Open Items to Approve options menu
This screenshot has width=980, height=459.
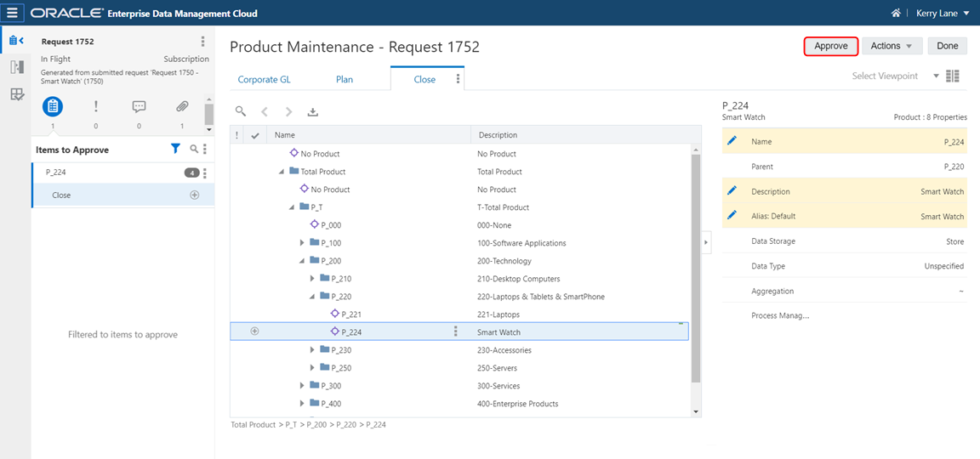tap(204, 150)
